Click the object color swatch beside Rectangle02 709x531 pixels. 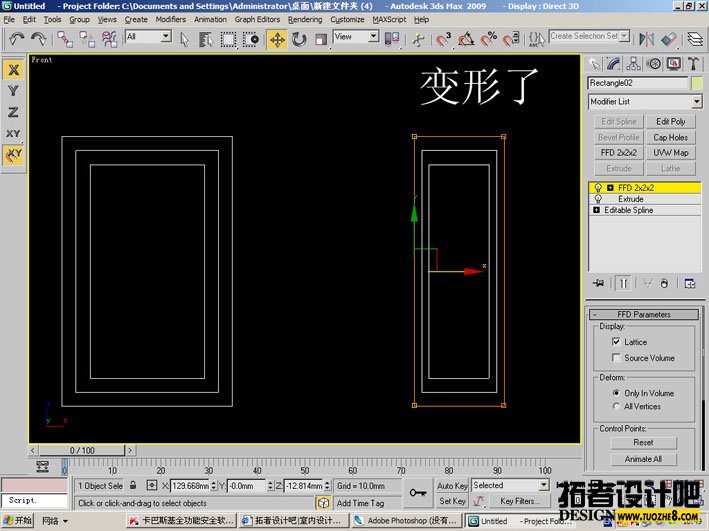tap(696, 83)
